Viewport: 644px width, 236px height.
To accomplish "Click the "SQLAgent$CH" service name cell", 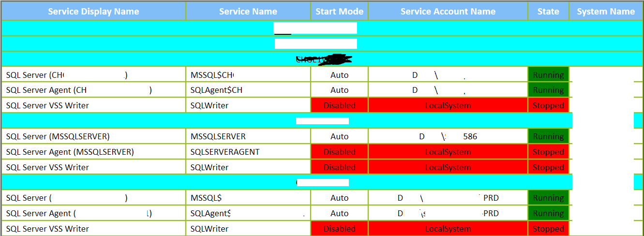I will pos(248,90).
